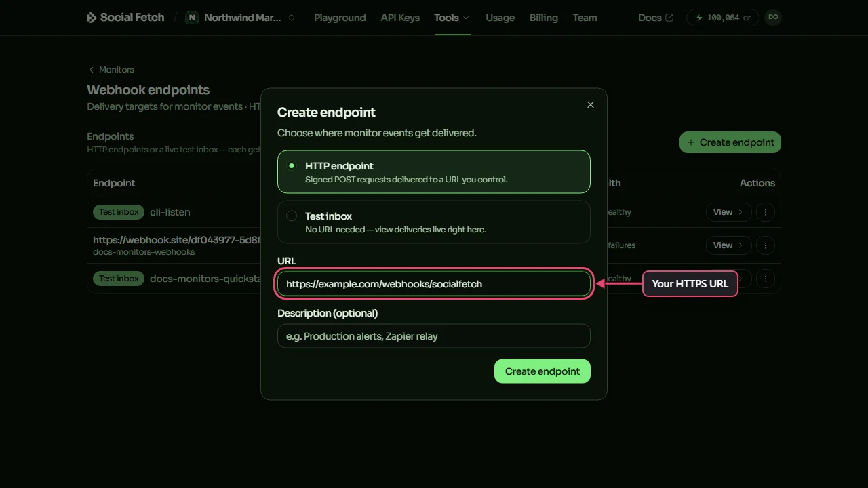868x488 pixels.
Task: Open the Team page
Action: 585,18
